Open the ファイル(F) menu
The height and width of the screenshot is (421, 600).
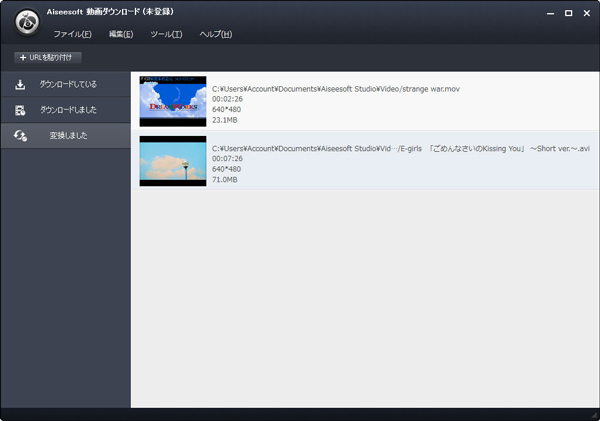click(x=72, y=34)
